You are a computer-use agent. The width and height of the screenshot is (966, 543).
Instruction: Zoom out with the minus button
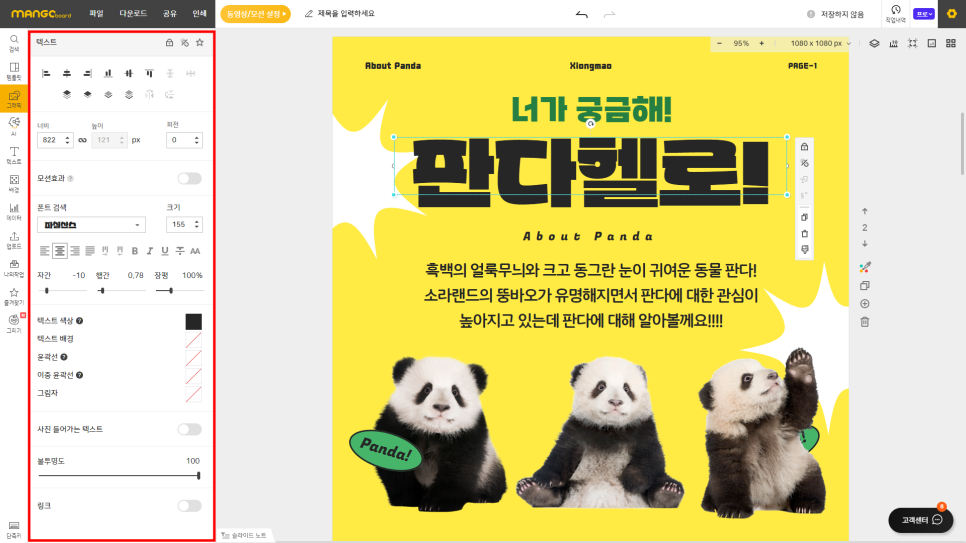click(x=719, y=43)
